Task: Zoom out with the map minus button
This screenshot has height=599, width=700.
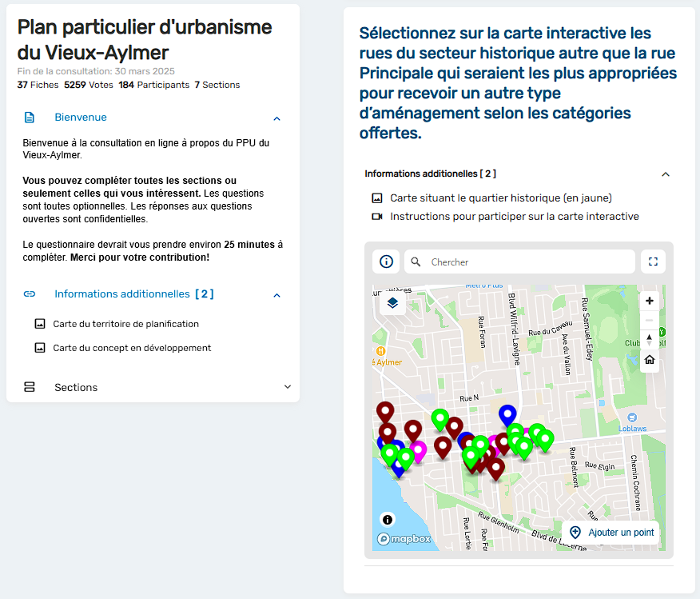Action: (x=649, y=320)
